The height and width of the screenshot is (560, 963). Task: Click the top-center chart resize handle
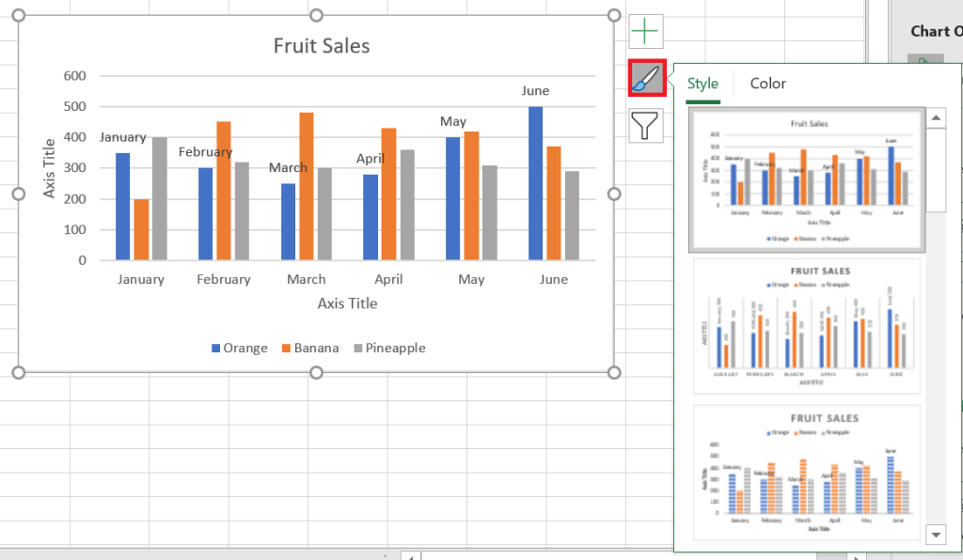[316, 15]
